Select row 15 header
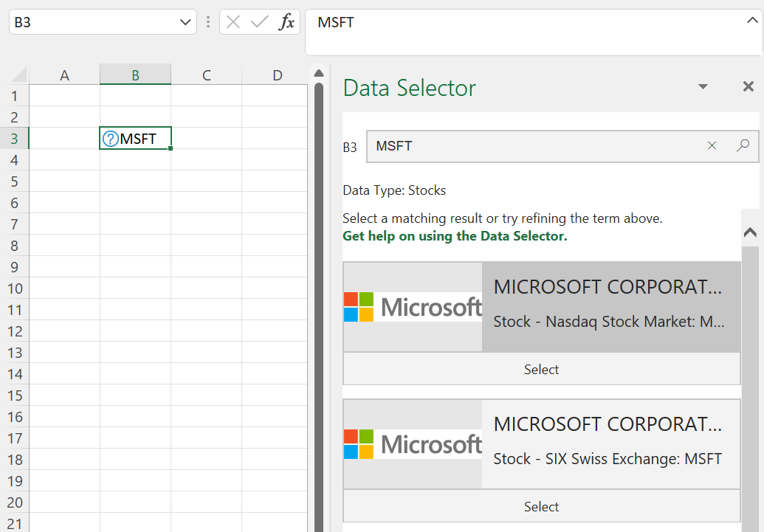 (x=15, y=395)
